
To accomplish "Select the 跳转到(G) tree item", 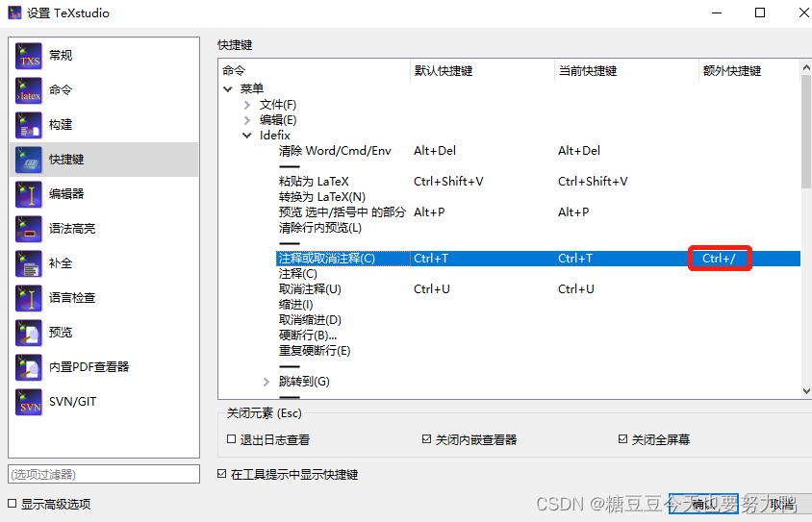I will [x=304, y=382].
